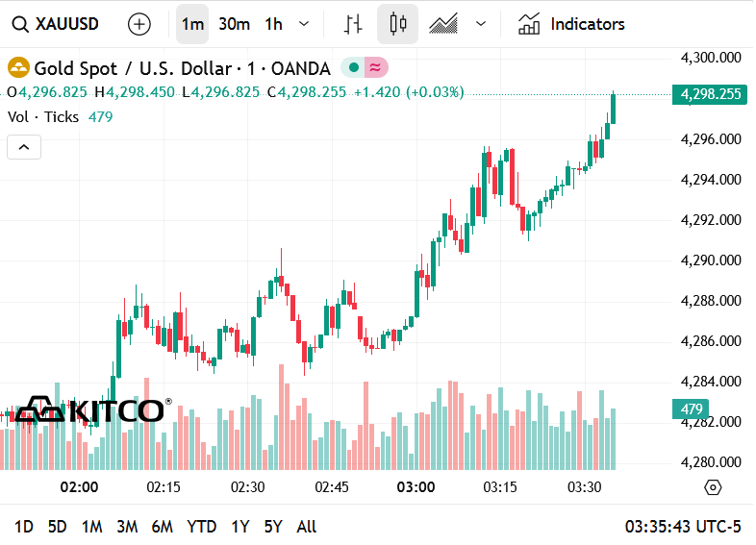Add symbol to compare with plus icon
Image resolution: width=756 pixels, height=545 pixels.
coord(139,24)
